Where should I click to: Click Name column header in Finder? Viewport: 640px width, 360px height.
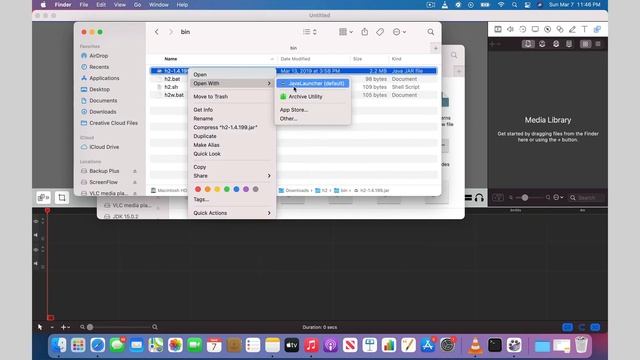tap(171, 59)
